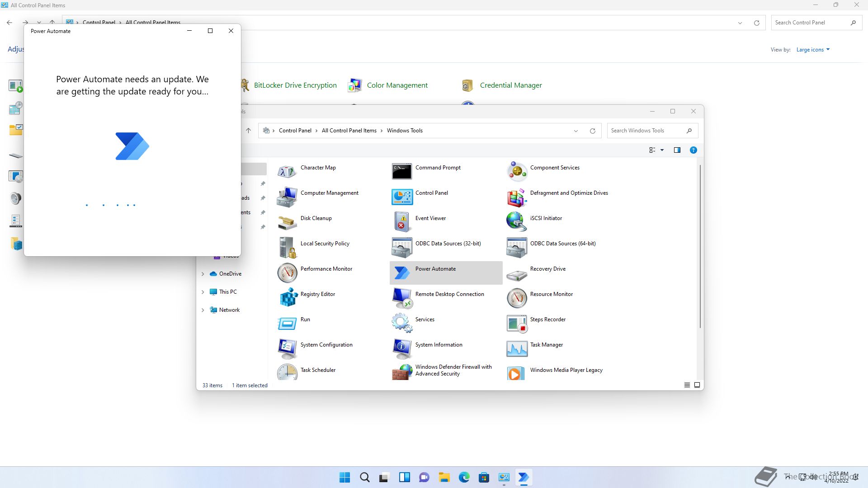Open the Character Map icon
This screenshot has width=868, height=488.
tap(287, 172)
